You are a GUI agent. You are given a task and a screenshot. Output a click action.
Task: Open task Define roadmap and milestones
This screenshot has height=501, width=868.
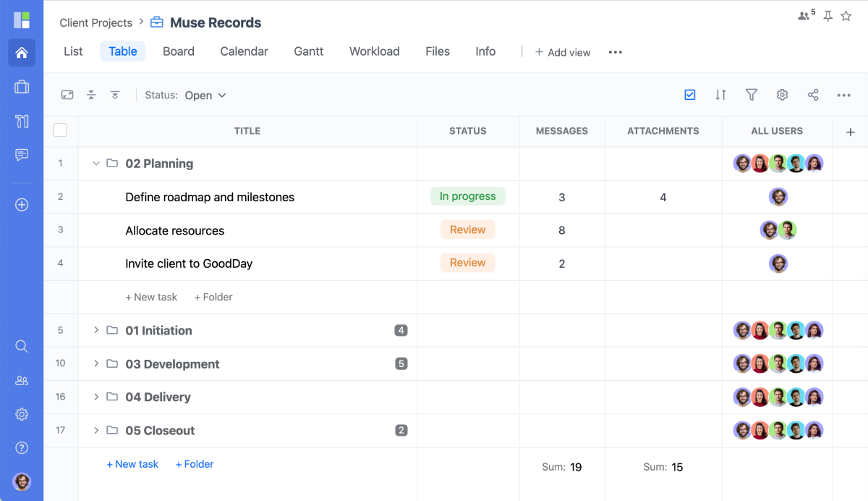tap(210, 197)
